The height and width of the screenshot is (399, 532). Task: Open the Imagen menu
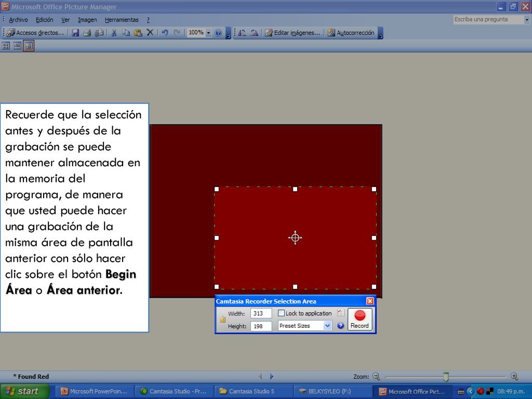[87, 20]
